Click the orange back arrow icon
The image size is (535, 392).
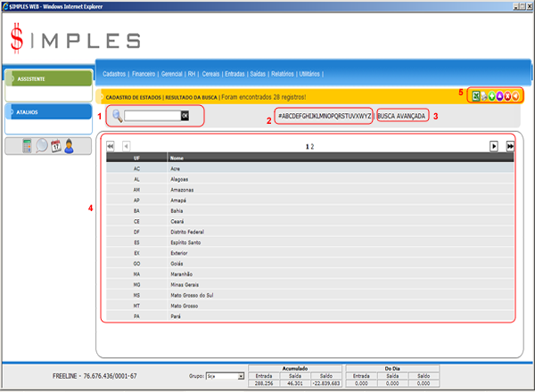pos(516,95)
